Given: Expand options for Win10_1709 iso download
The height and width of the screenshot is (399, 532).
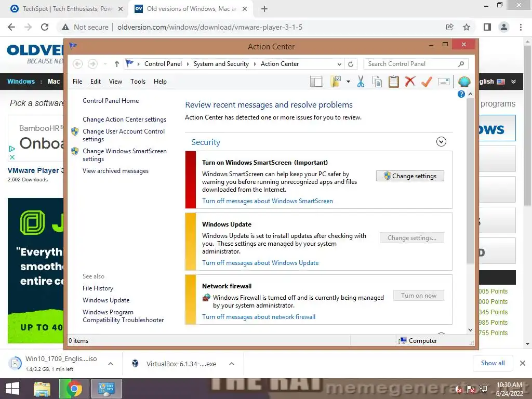Looking at the screenshot, I should [111, 364].
